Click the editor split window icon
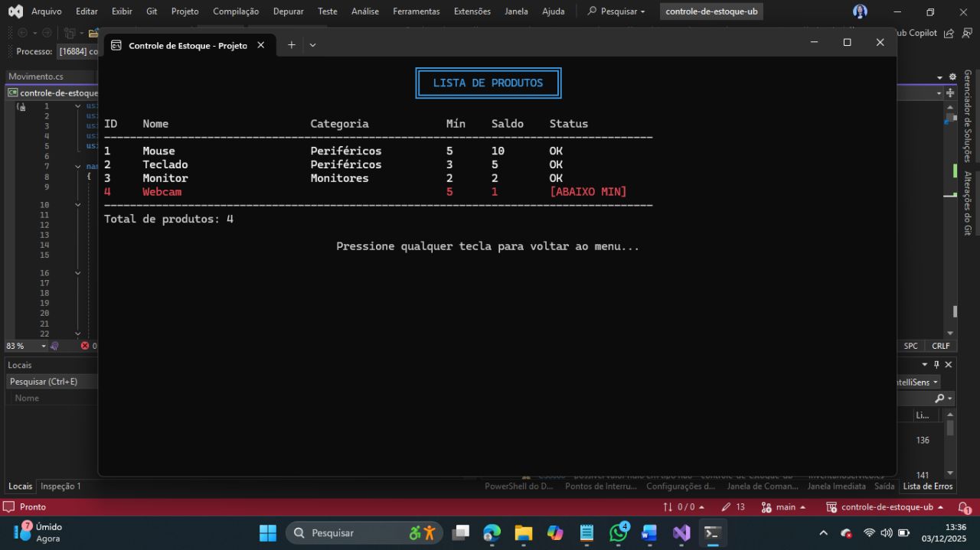The width and height of the screenshot is (980, 550). click(950, 93)
